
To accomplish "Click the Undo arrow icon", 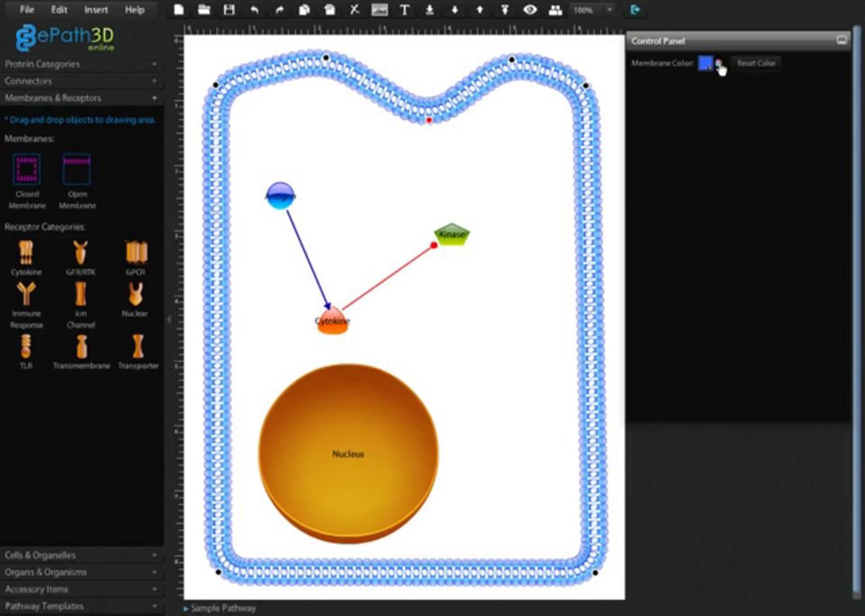I will pos(254,10).
